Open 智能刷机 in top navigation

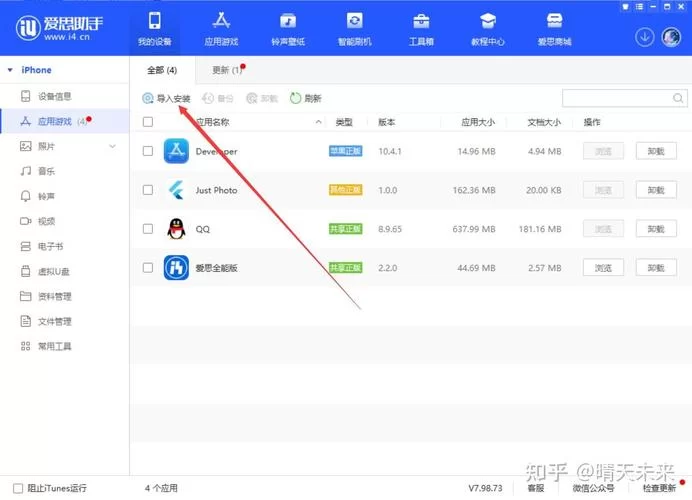point(354,28)
